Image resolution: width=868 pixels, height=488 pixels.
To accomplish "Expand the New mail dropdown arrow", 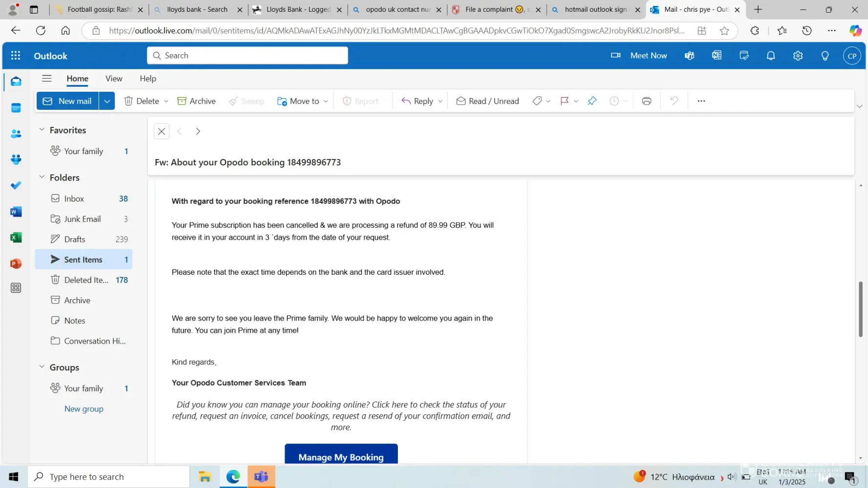I will (x=107, y=101).
